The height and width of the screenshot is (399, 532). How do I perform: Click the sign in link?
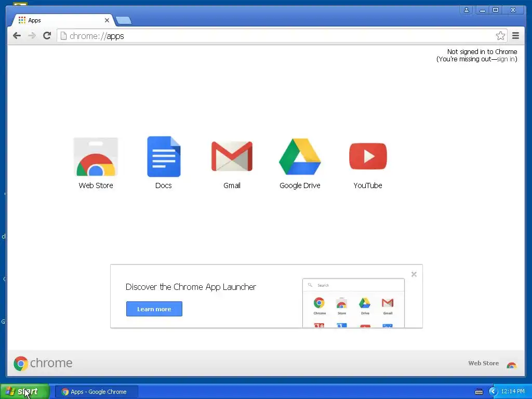[506, 59]
